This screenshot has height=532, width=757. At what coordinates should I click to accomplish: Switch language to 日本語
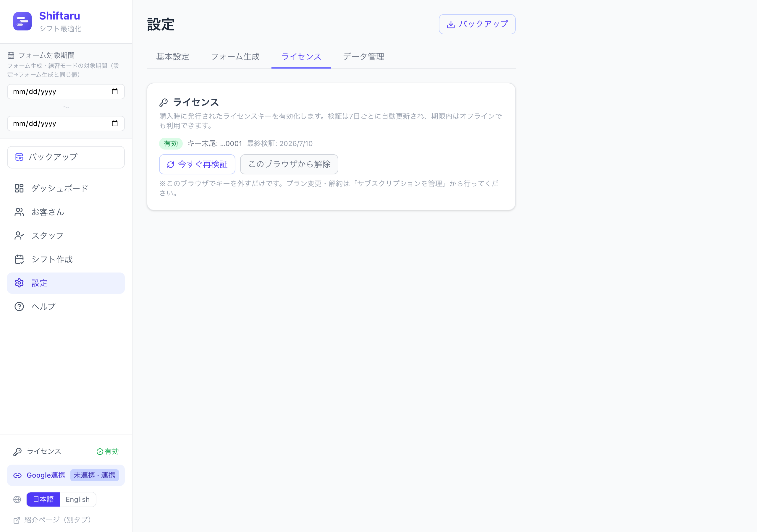click(43, 500)
